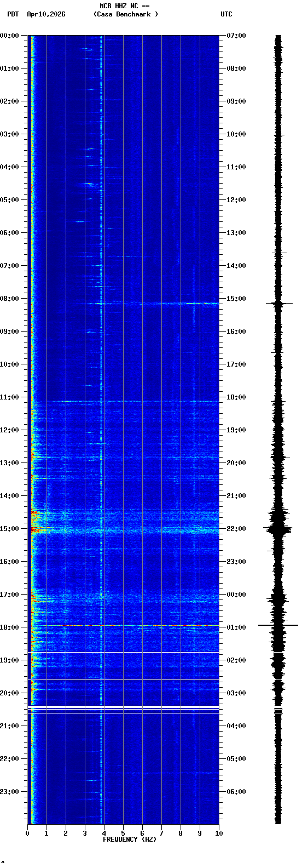Click the PDT axis label '17:00'
The width and height of the screenshot is (302, 868).
click(9, 595)
